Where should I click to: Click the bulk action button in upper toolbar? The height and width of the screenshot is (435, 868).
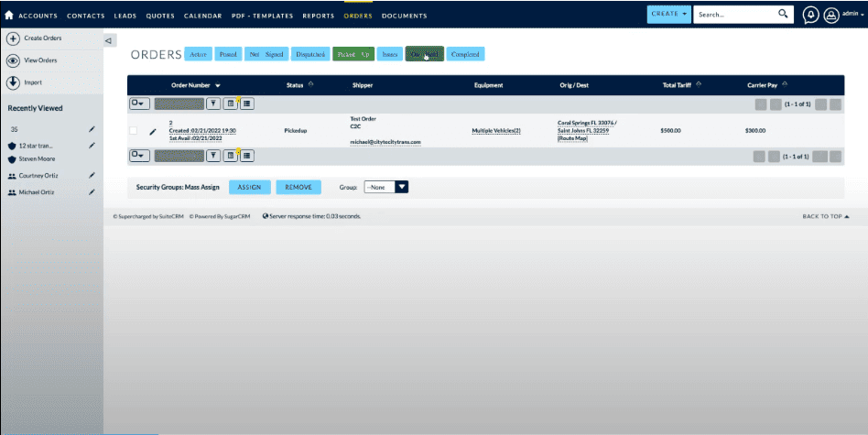point(179,103)
